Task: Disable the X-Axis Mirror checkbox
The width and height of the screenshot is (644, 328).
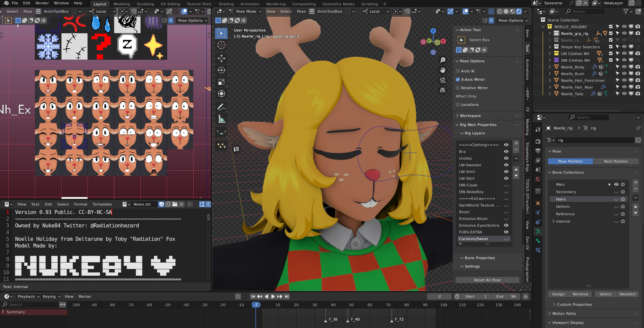Action: (458, 79)
